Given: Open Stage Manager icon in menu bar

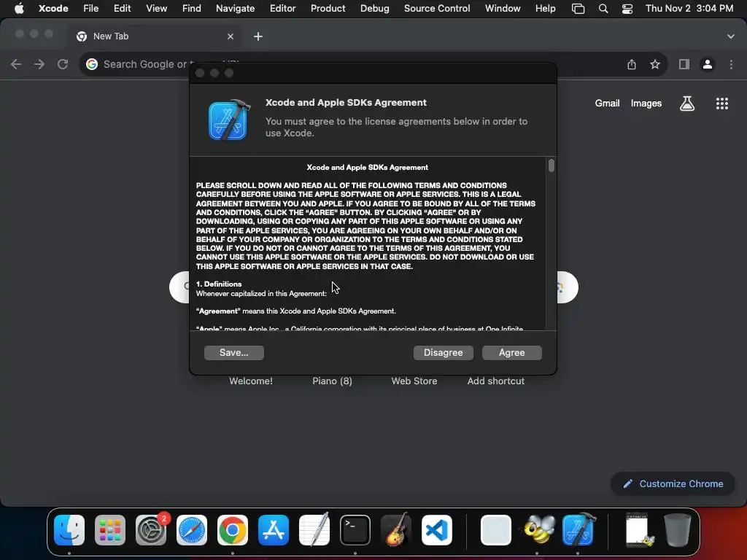Looking at the screenshot, I should [x=578, y=9].
